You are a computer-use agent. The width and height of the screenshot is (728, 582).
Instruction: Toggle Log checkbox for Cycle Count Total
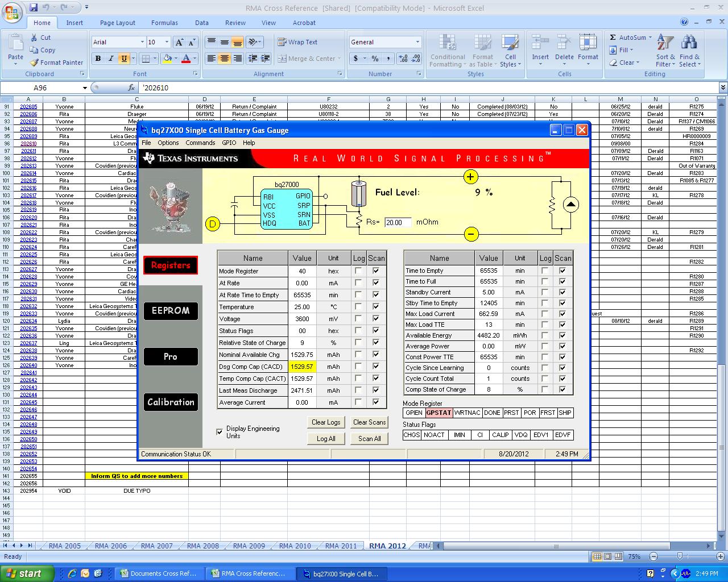(545, 379)
